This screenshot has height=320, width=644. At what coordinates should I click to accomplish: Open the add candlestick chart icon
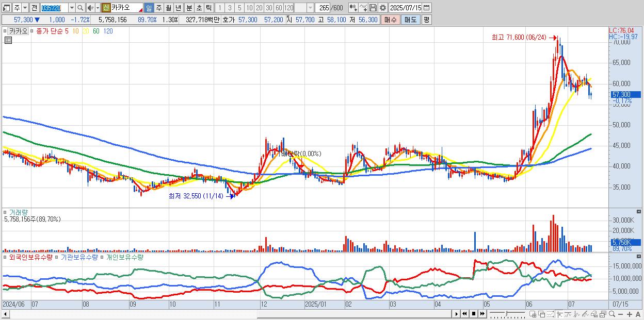(x=353, y=8)
